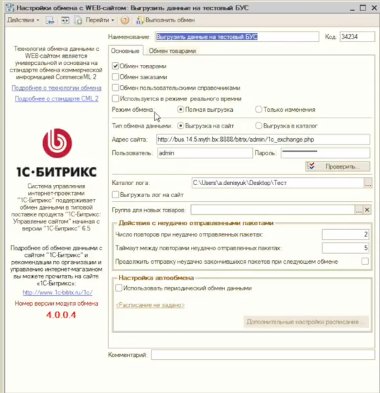Toggle Продолжить отправку неудачно закончившихся пакетов checkbox

tap(365, 261)
